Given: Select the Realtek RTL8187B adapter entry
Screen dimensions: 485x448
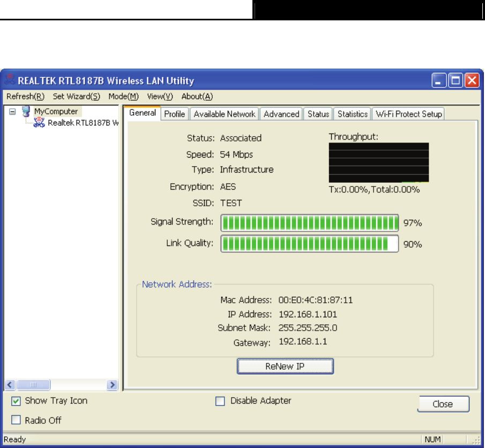Looking at the screenshot, I should click(x=83, y=123).
